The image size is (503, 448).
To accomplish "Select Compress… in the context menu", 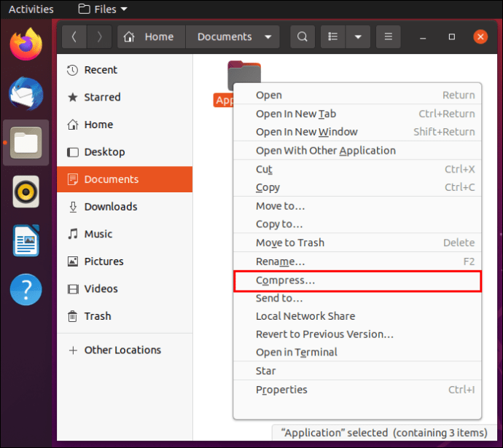I will tap(357, 280).
